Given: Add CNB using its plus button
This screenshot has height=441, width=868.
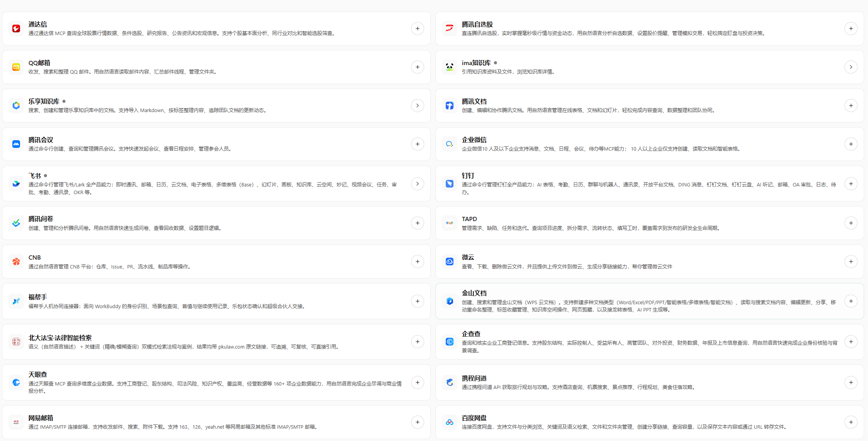Looking at the screenshot, I should (x=418, y=262).
